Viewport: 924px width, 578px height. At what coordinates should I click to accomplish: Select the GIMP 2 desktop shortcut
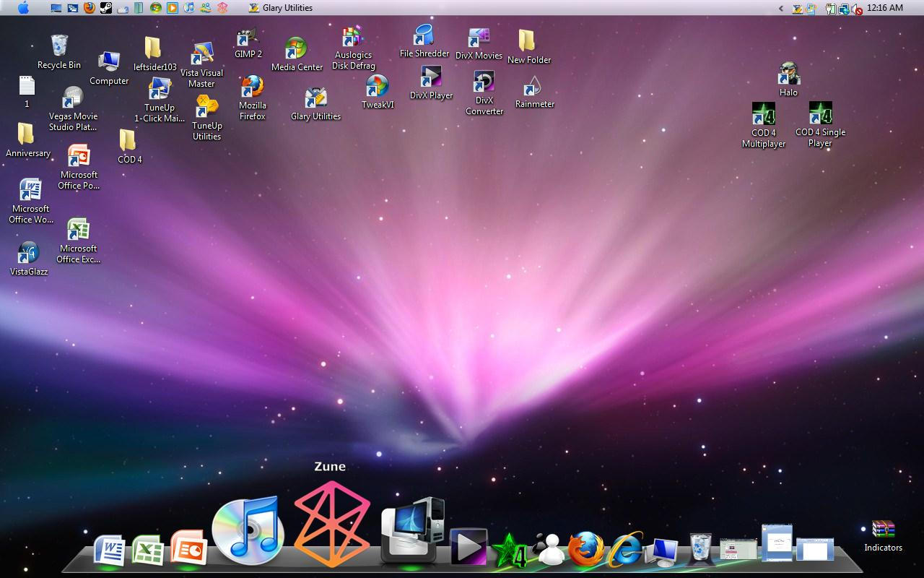pos(248,44)
